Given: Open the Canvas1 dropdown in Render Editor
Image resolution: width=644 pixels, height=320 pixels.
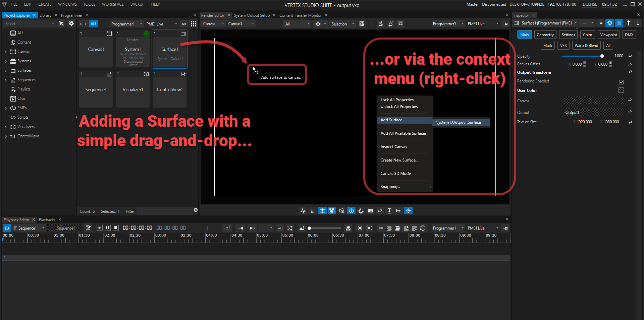Looking at the screenshot, I should (241, 24).
